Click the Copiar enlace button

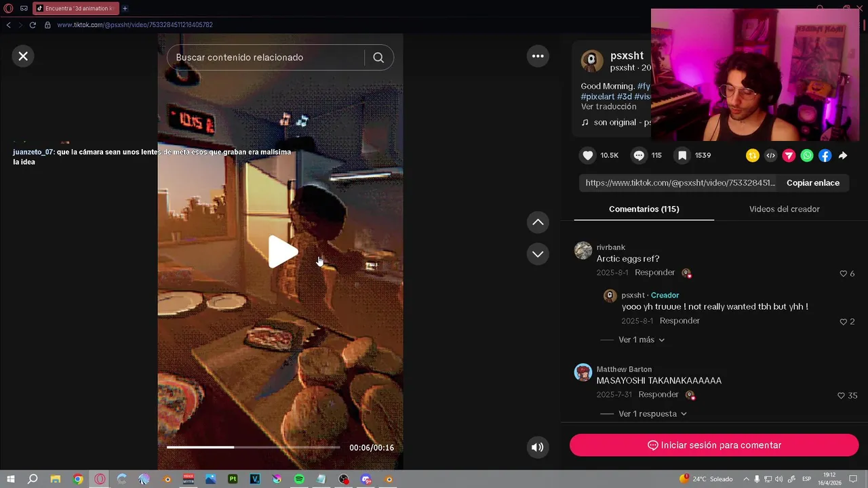pyautogui.click(x=813, y=183)
